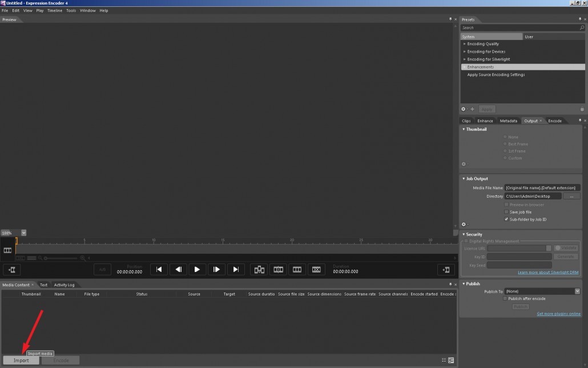Close the Output tab
This screenshot has height=368, width=588.
541,121
